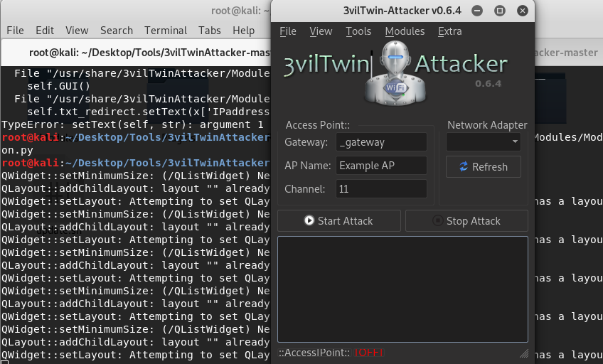Click the stop icon on Stop Attack

click(x=437, y=220)
